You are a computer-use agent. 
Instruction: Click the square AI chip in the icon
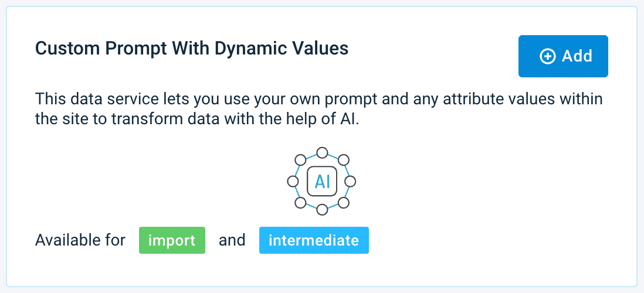pos(322,181)
